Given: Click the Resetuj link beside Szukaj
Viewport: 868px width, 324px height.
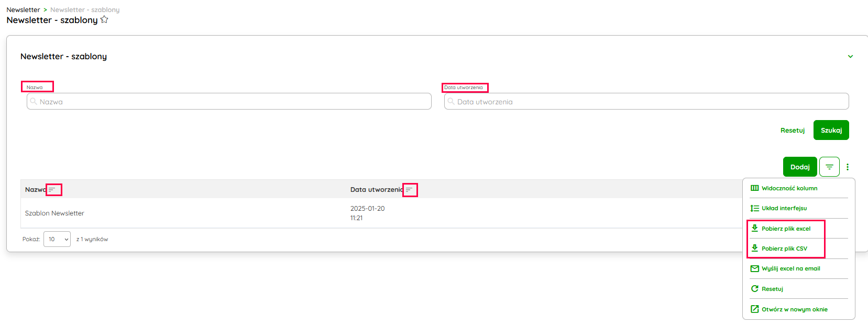Looking at the screenshot, I should [792, 131].
